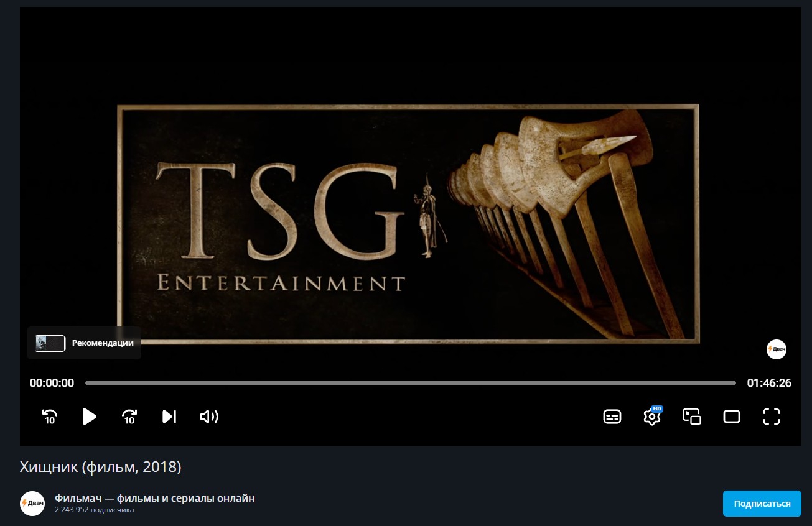
Task: Turn on subtitles
Action: click(x=612, y=417)
